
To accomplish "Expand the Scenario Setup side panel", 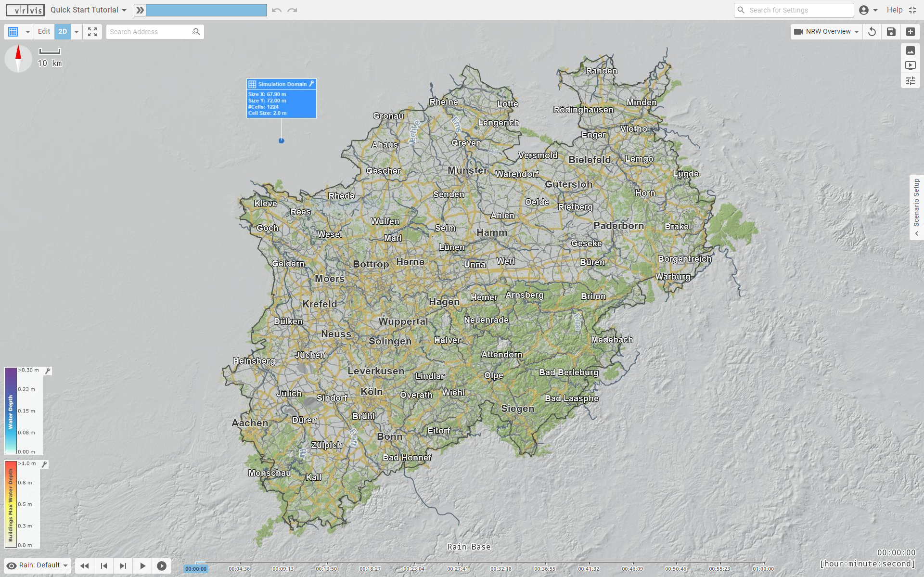I will coord(916,207).
